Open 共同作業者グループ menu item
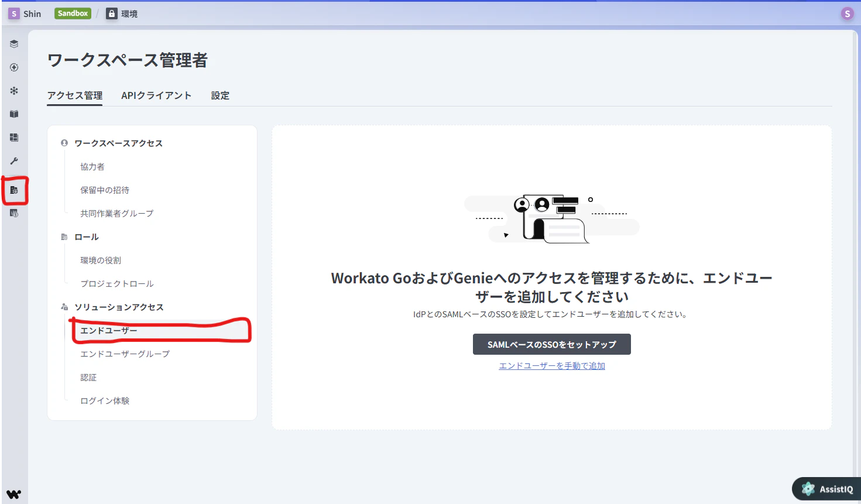This screenshot has height=504, width=861. click(117, 214)
